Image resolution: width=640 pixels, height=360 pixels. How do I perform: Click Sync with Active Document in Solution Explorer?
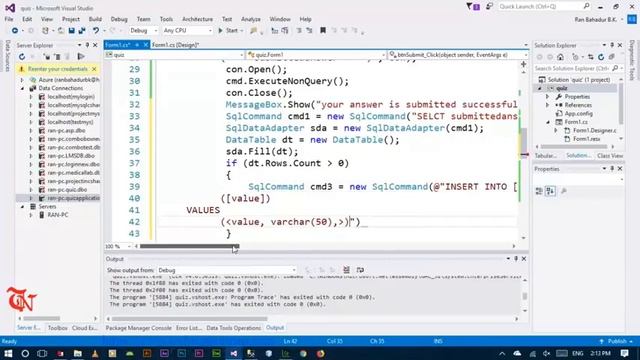click(x=591, y=57)
